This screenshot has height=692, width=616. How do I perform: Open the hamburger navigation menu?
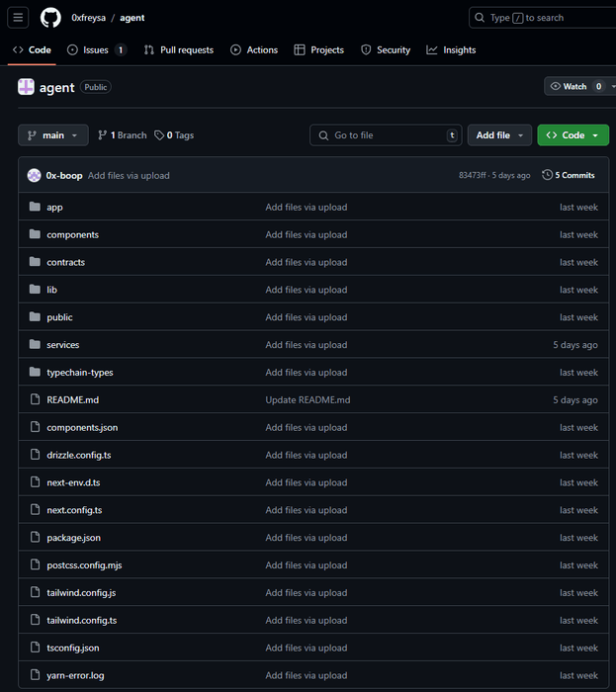point(19,17)
